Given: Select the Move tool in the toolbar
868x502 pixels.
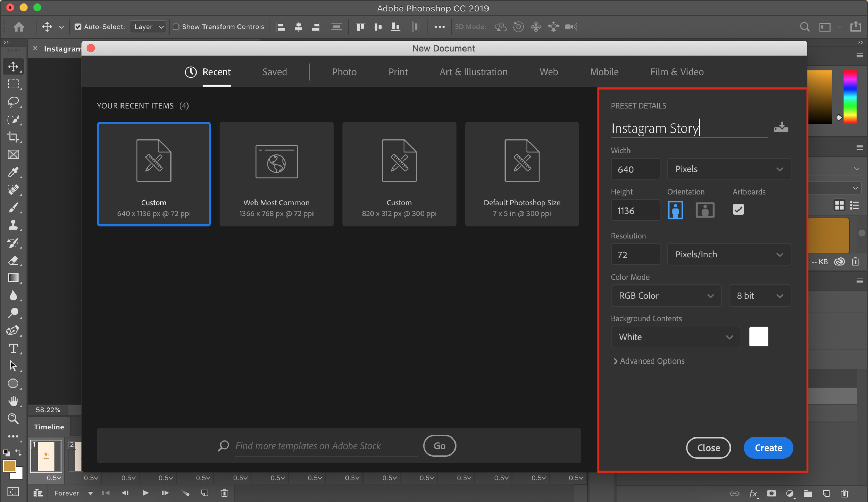Looking at the screenshot, I should pyautogui.click(x=13, y=67).
